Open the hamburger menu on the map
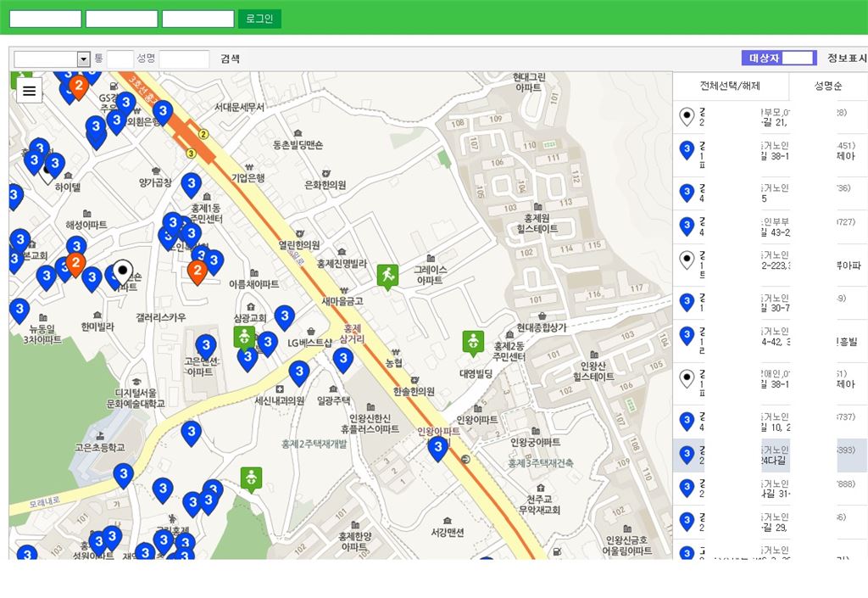Viewport: 868px width, 598px height. [x=30, y=90]
